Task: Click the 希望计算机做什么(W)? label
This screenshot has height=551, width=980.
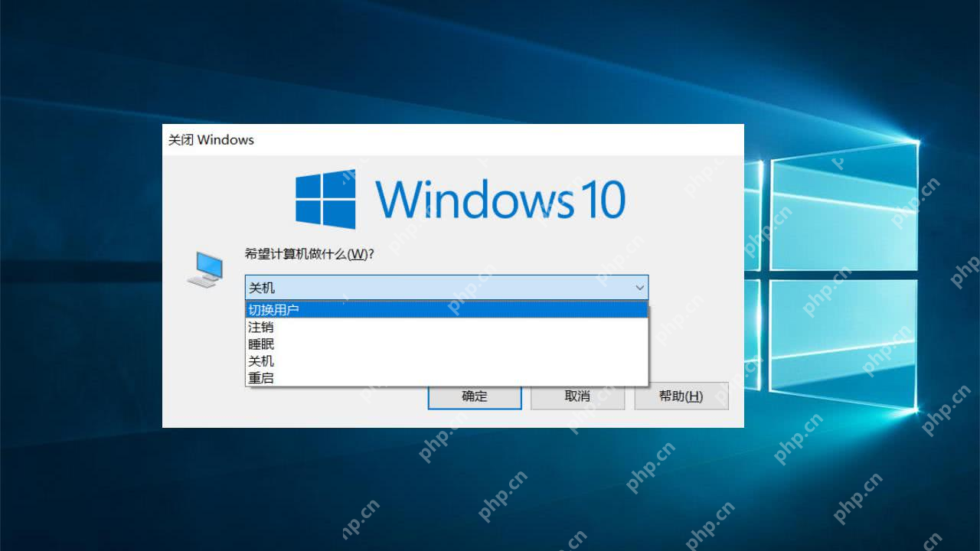Action: [x=309, y=255]
